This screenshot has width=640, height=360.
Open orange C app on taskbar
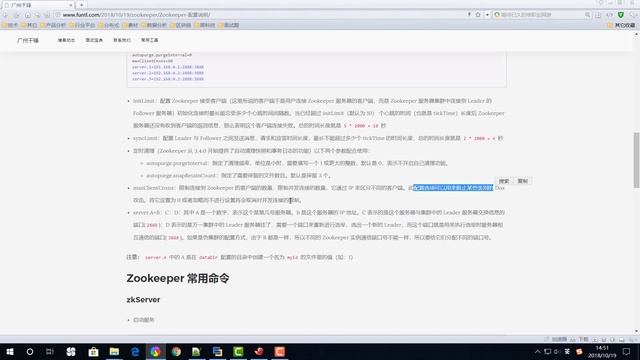280,351
